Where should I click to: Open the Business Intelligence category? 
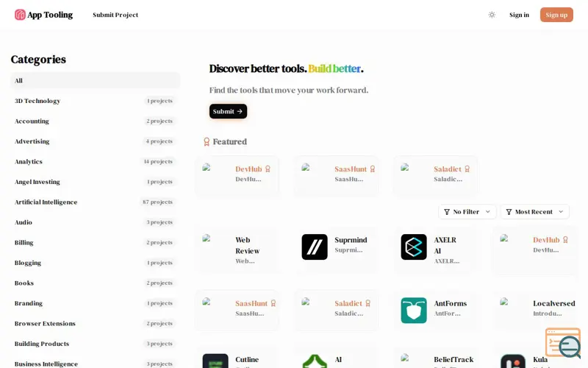coord(96,364)
